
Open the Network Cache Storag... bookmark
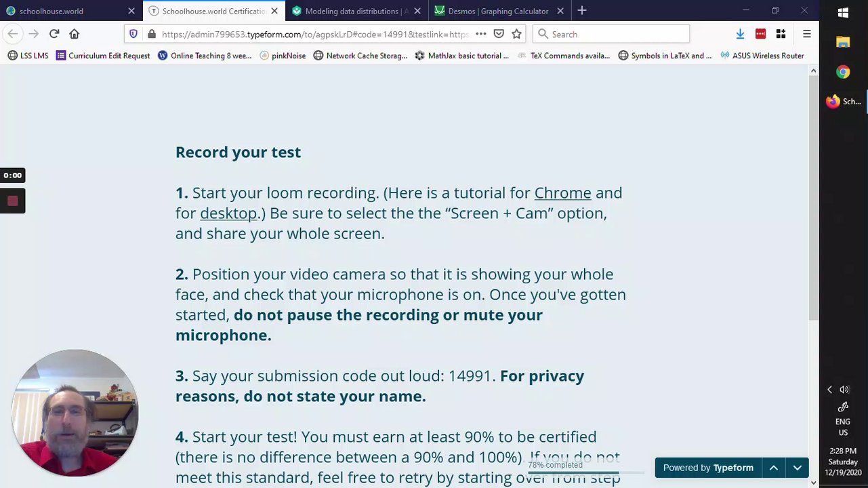coord(360,56)
